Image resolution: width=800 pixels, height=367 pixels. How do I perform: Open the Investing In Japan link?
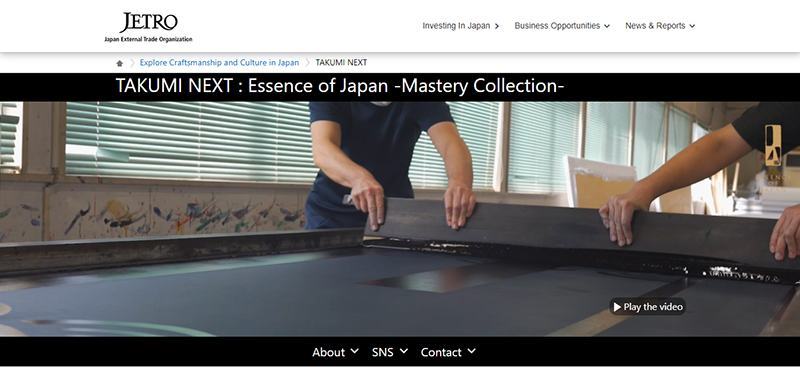(456, 26)
